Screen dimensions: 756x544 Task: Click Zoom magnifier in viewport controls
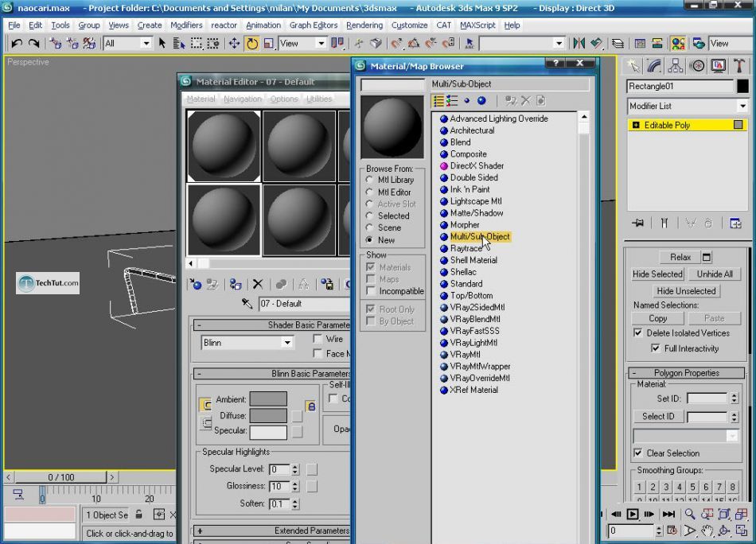(690, 514)
